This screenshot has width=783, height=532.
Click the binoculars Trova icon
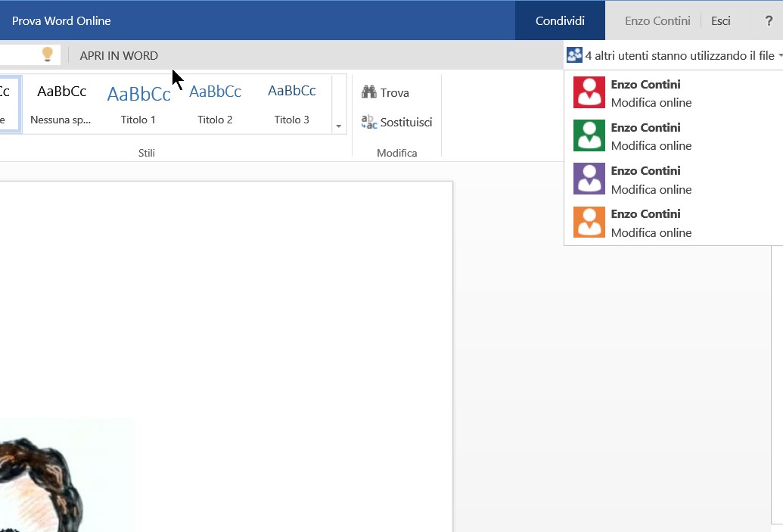pyautogui.click(x=369, y=92)
